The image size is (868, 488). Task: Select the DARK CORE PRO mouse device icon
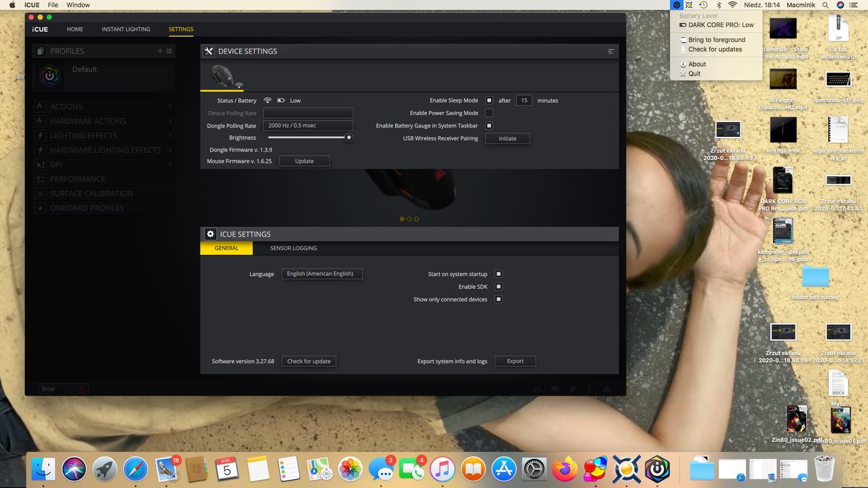pyautogui.click(x=222, y=76)
